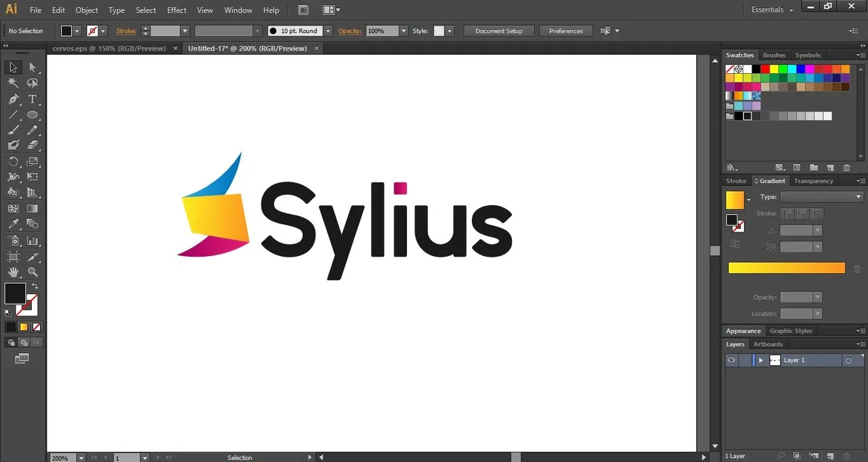Reset default fill and stroke
The height and width of the screenshot is (462, 868).
pyautogui.click(x=8, y=312)
